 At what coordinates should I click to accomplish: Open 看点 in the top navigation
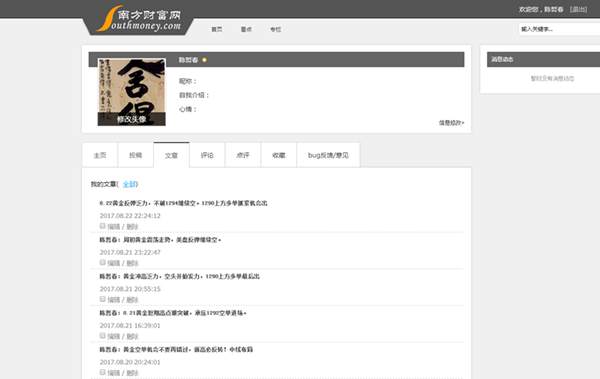tap(246, 29)
